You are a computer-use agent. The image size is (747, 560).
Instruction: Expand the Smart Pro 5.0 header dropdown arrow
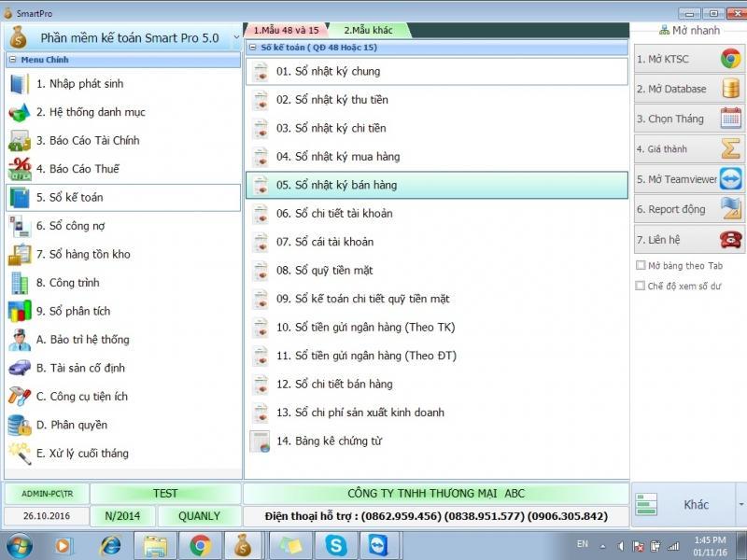pyautogui.click(x=236, y=38)
